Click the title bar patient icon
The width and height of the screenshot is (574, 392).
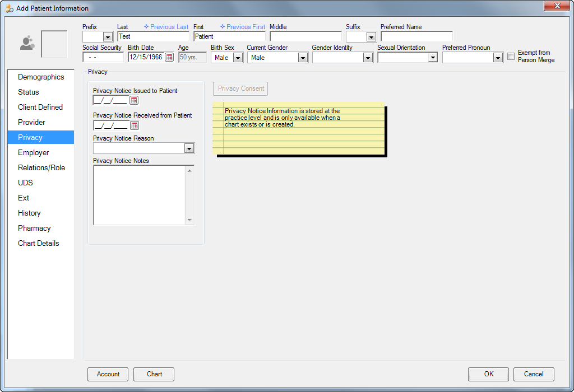click(x=9, y=8)
